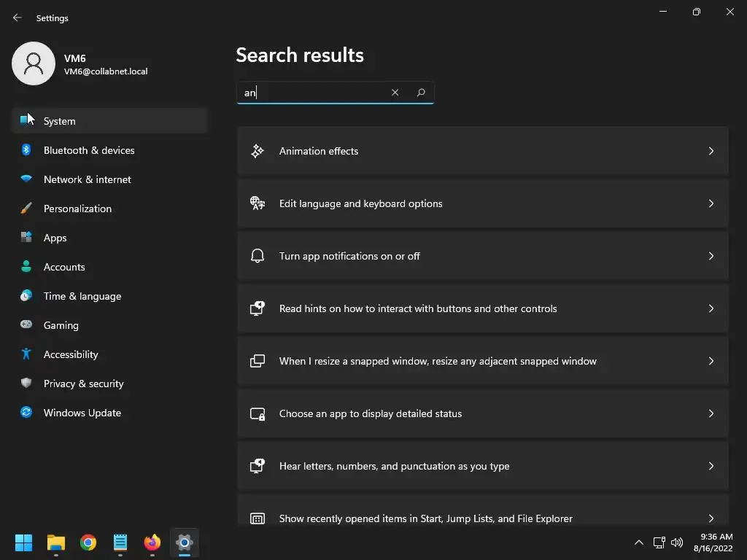Viewport: 747px width, 560px height.
Task: Open Windows Update section
Action: pos(82,413)
